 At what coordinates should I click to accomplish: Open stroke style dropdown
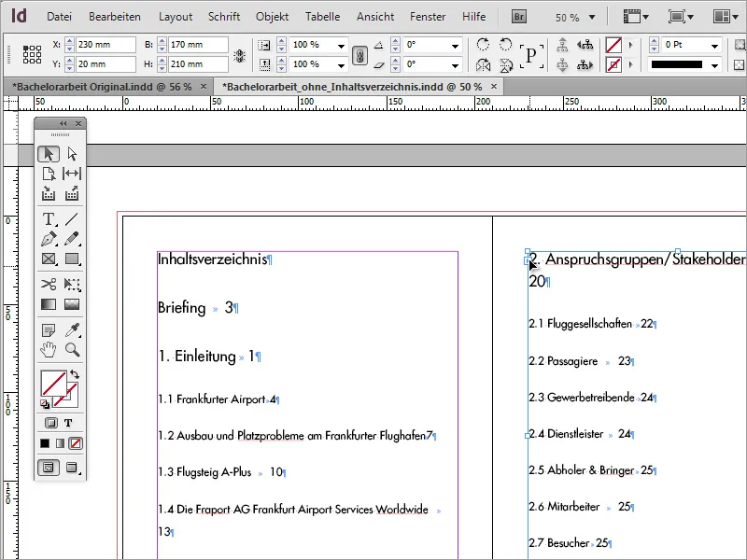(714, 65)
